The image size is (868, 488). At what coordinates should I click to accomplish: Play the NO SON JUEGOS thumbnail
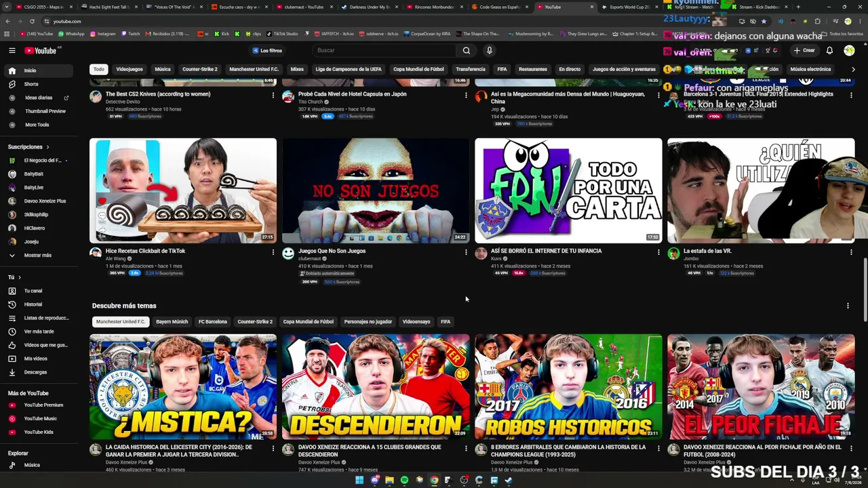click(376, 190)
